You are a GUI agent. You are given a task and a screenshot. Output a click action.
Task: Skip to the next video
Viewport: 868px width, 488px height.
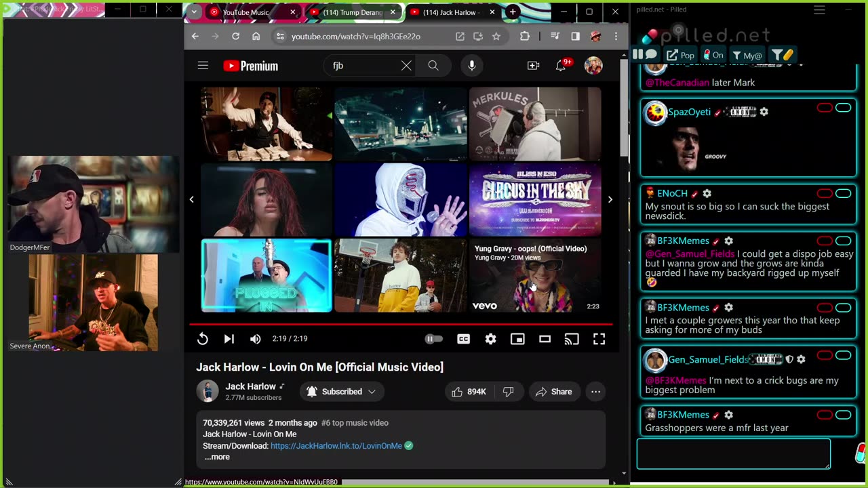tap(229, 339)
